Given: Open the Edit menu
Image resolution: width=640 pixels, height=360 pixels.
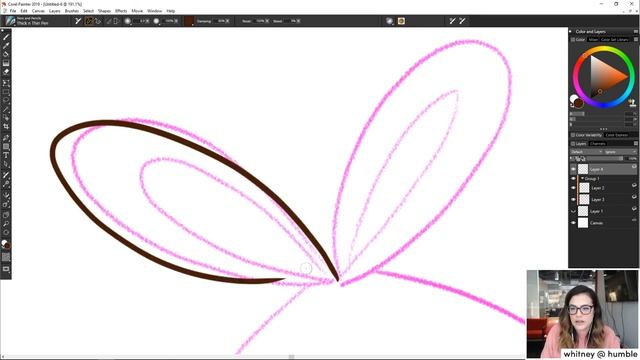Looking at the screenshot, I should pos(24,11).
